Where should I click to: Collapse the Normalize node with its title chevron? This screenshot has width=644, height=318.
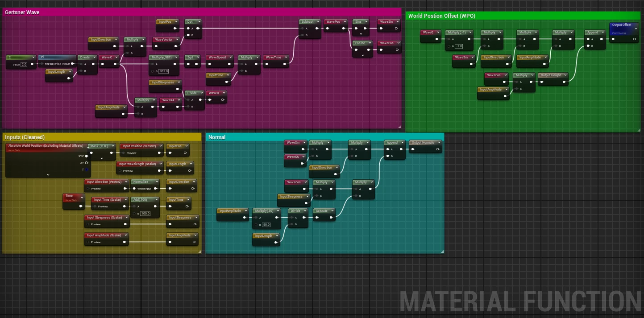(x=157, y=182)
